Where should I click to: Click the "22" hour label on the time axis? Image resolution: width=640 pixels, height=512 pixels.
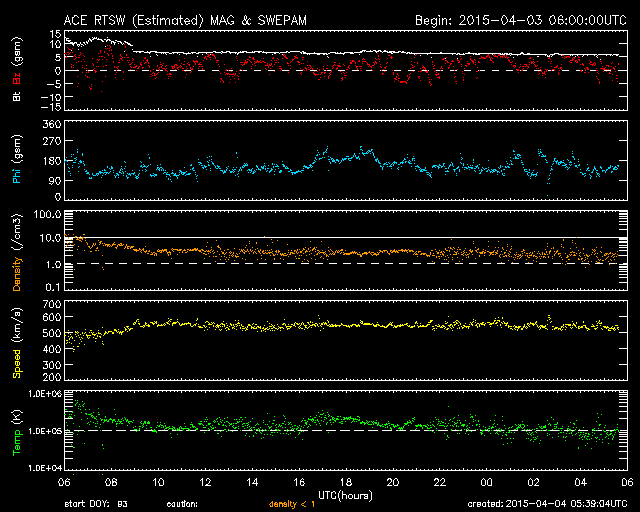pyautogui.click(x=440, y=483)
